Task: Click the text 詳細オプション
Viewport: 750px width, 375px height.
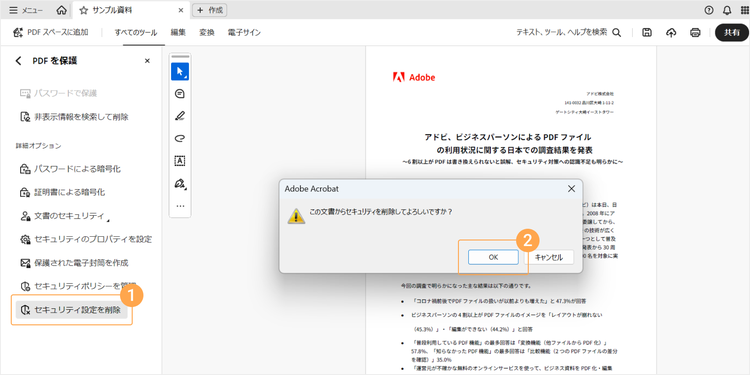Action: (x=38, y=145)
